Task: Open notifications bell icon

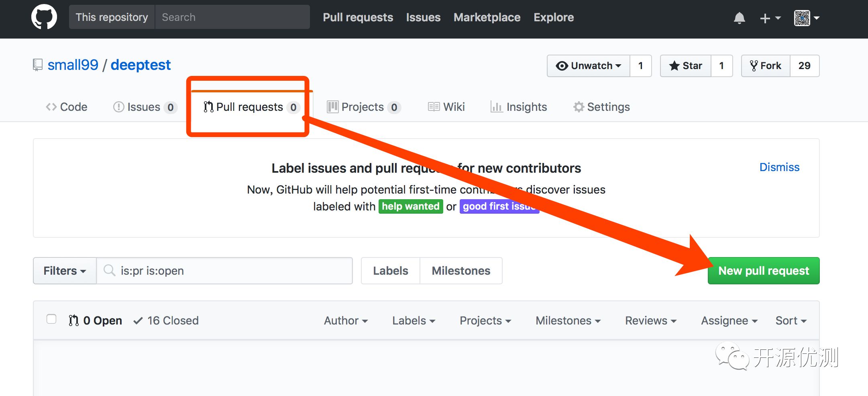Action: click(739, 18)
